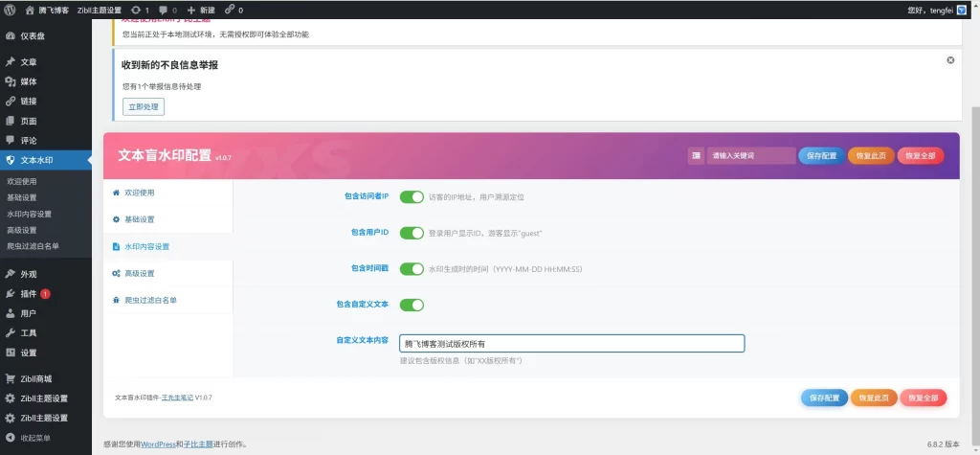Click the 立即处理 button
This screenshot has height=455, width=980.
pyautogui.click(x=144, y=106)
